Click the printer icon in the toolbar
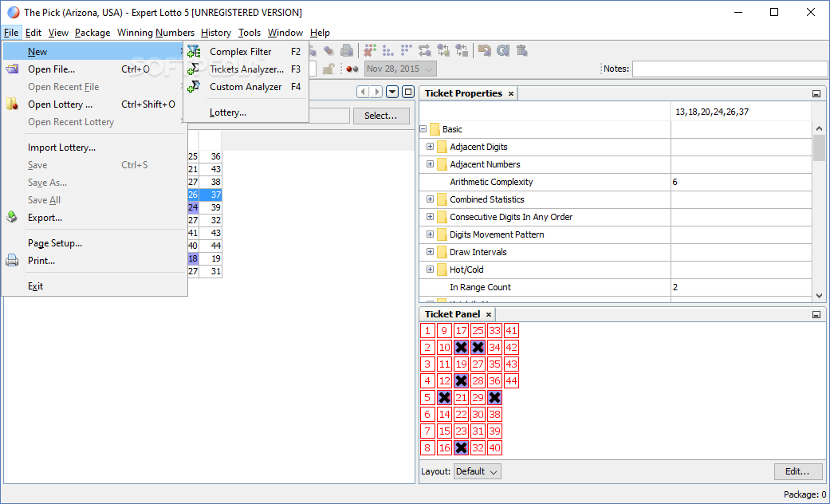This screenshot has width=830, height=504. point(347,51)
